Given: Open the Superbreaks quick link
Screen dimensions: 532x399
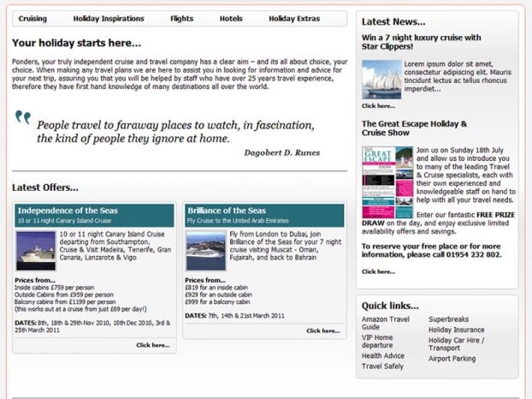Looking at the screenshot, I should 448,319.
